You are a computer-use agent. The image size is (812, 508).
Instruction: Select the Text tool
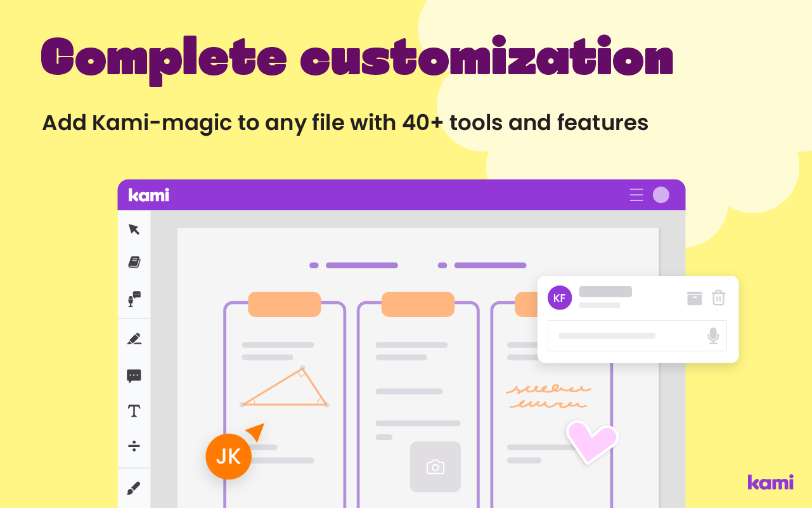coord(134,410)
